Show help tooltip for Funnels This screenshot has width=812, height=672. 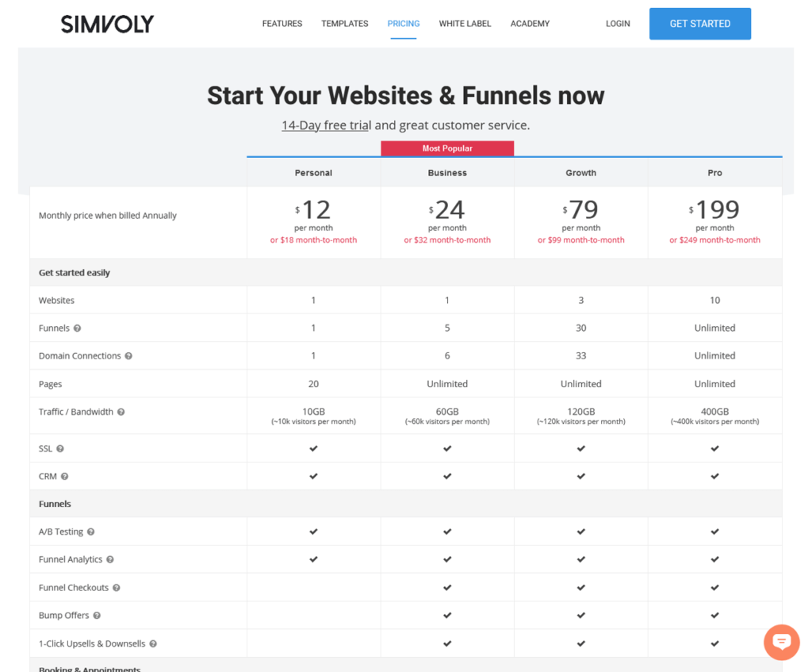77,328
